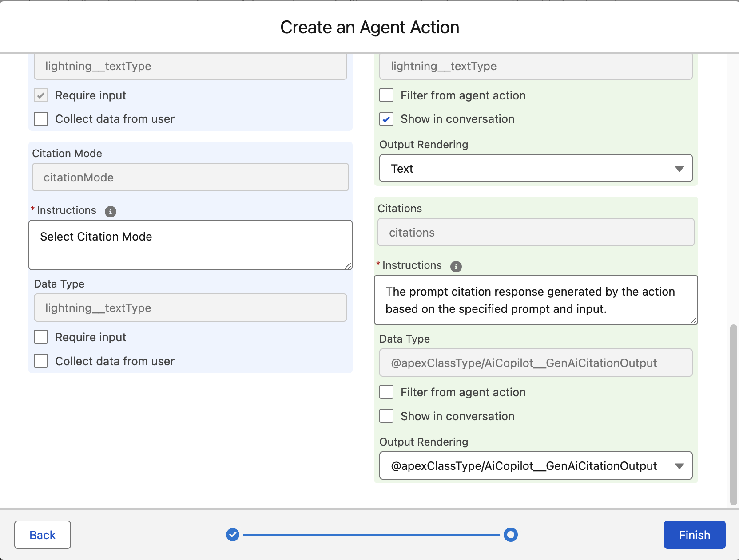This screenshot has height=560, width=739.
Task: Check Filter from agent action above Text rendering
Action: pyautogui.click(x=386, y=95)
